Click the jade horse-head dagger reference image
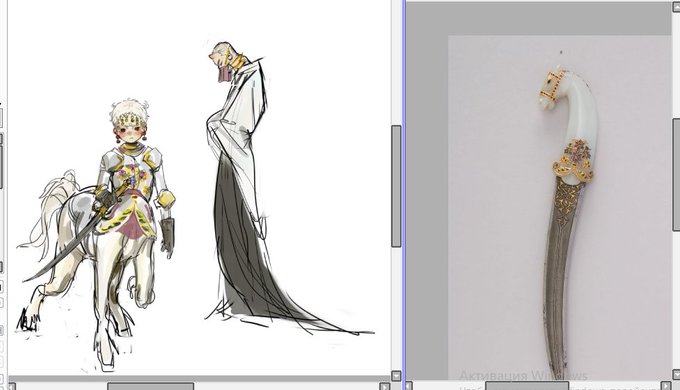The height and width of the screenshot is (390, 680). (x=568, y=221)
